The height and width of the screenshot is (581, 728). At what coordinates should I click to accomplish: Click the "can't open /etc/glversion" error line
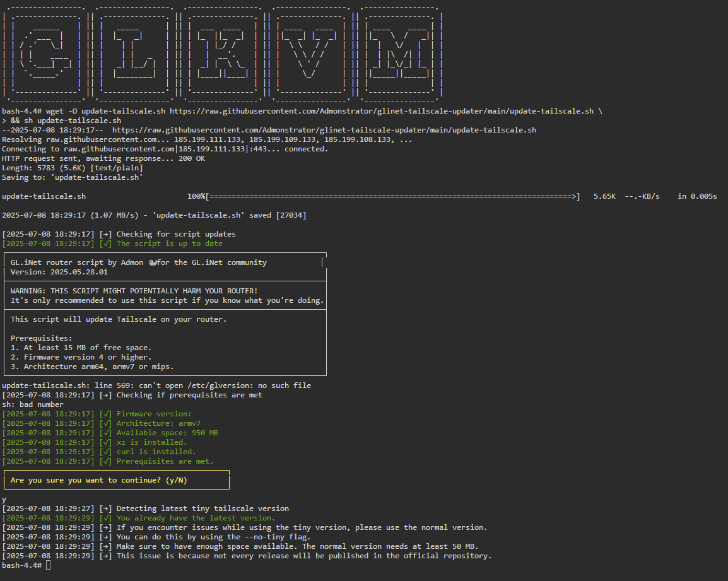click(156, 385)
